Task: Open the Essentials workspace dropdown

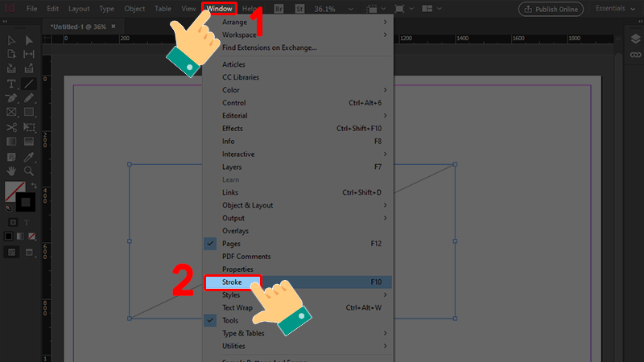Action: click(x=615, y=8)
